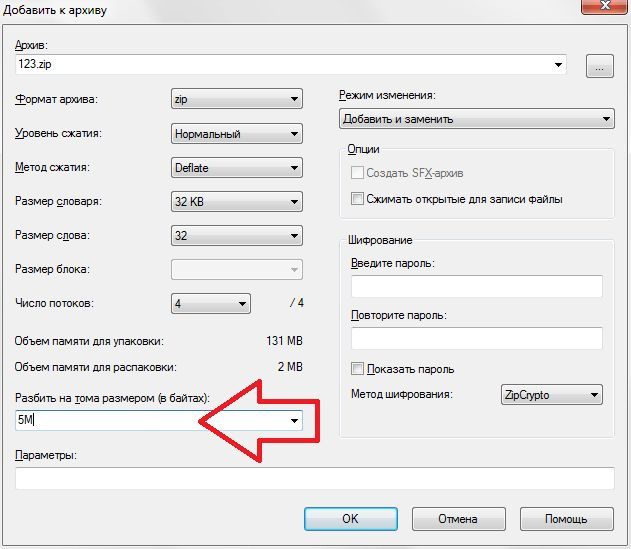
Task: Toggle the Показать пароль checkbox
Action: 357,368
